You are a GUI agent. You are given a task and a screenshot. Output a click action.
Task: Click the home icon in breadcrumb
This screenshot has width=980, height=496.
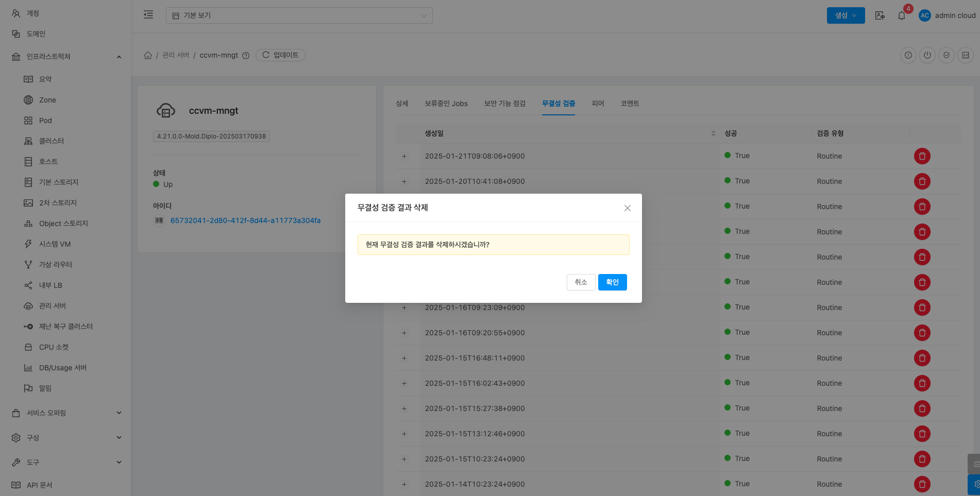pos(148,55)
